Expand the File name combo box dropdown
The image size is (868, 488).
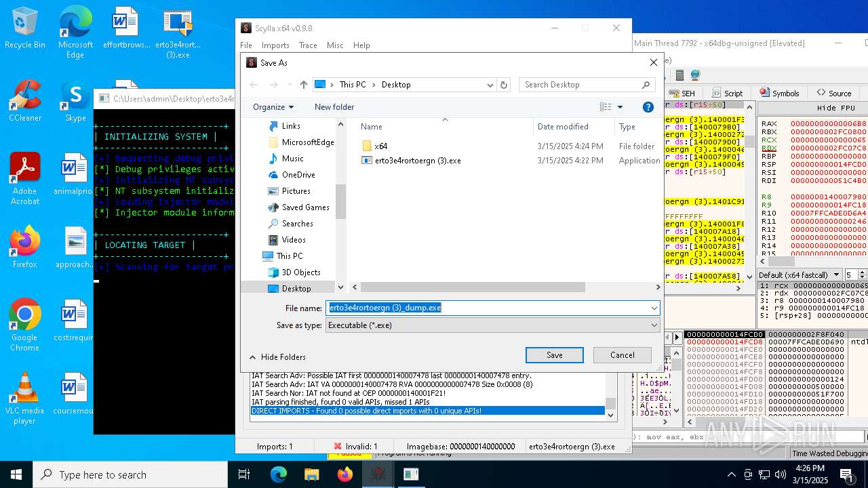(x=654, y=308)
